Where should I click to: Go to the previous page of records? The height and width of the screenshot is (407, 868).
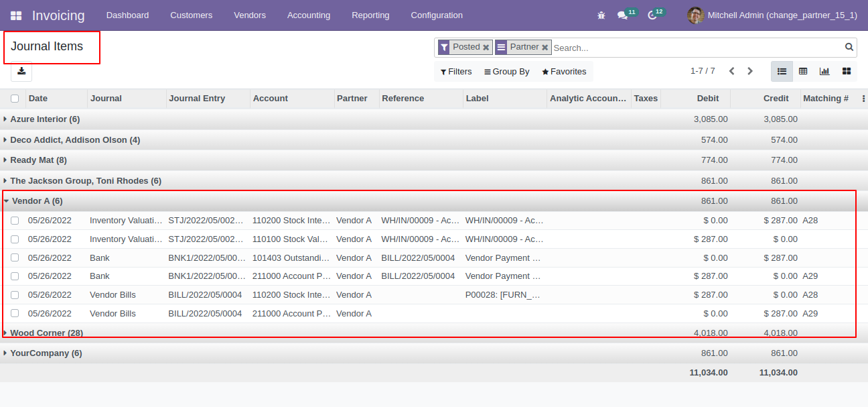(731, 71)
